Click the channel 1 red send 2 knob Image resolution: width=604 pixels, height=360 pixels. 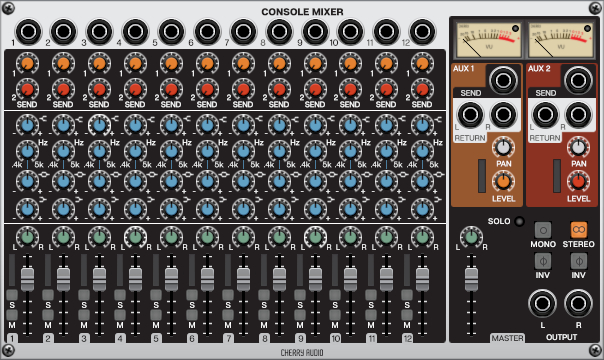pyautogui.click(x=27, y=89)
